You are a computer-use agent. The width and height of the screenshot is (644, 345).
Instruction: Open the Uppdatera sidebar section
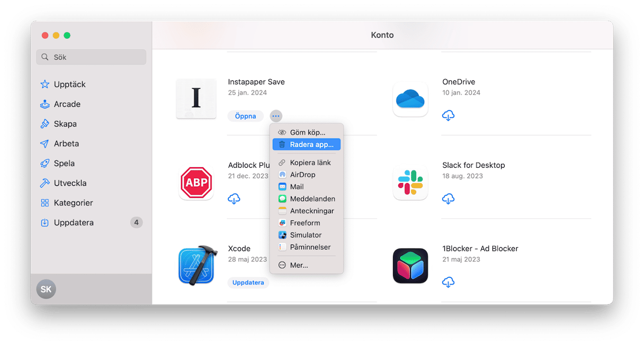(x=91, y=223)
